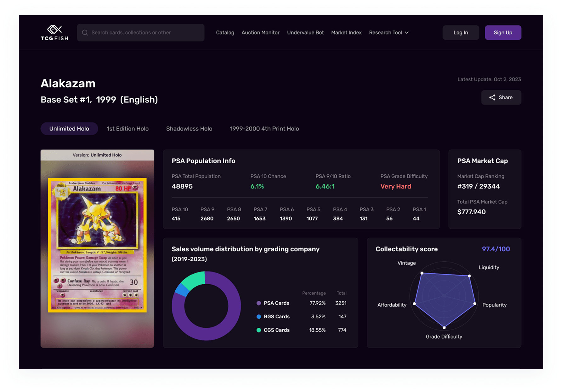Viewport: 562px width, 392px height.
Task: Click PSA 8 count 2650
Action: (x=233, y=219)
